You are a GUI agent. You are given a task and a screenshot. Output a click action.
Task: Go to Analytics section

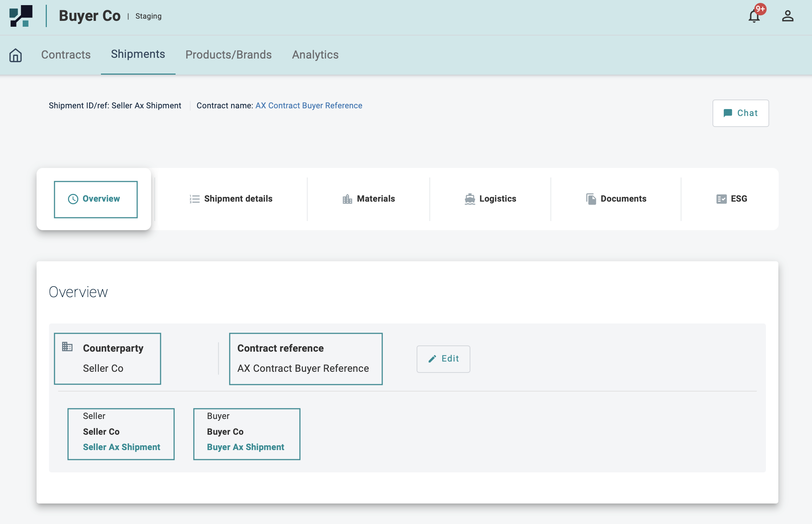(315, 55)
